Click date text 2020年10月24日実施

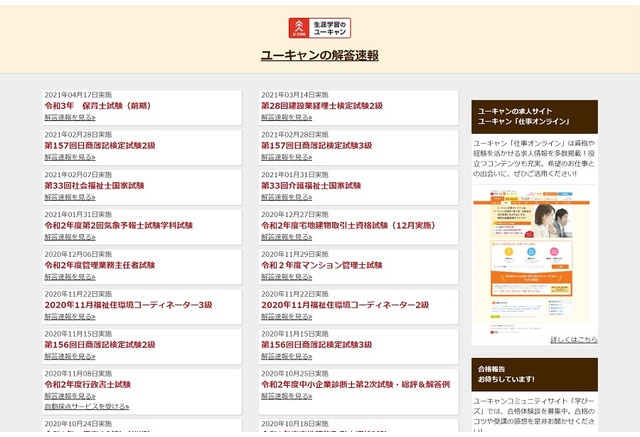[78, 424]
